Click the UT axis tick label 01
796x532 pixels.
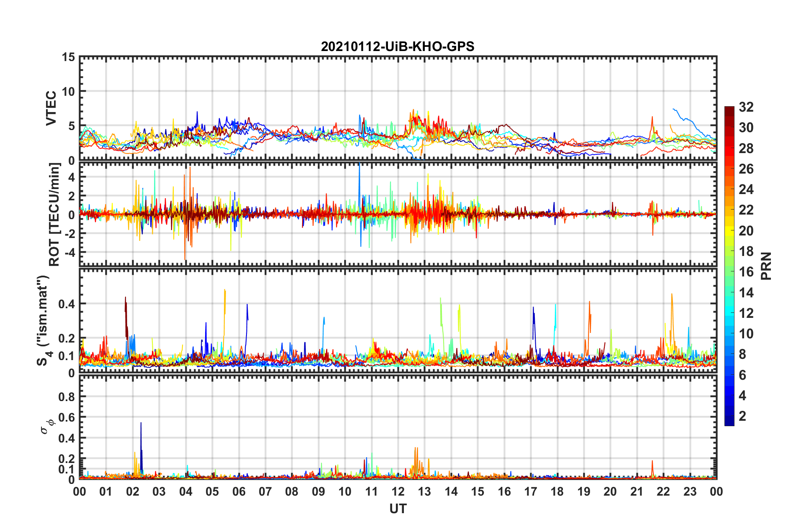pyautogui.click(x=106, y=492)
